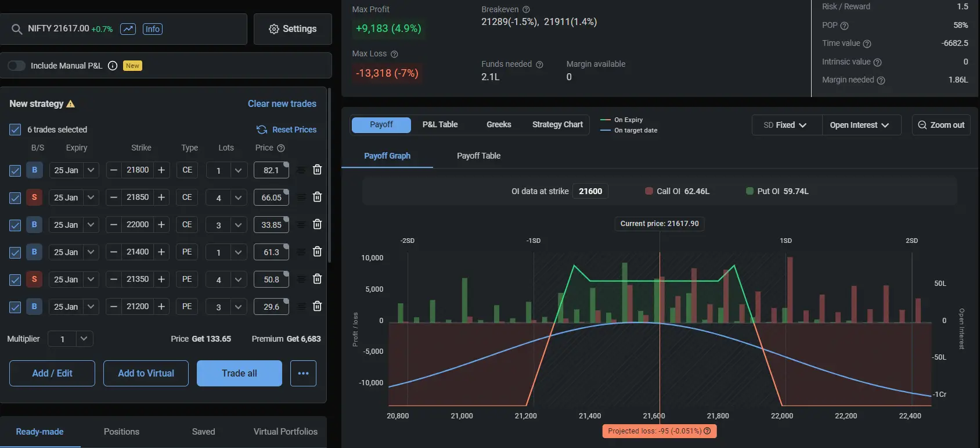The image size is (980, 448).
Task: Open expiry dropdown on the 21200 row
Action: click(91, 307)
